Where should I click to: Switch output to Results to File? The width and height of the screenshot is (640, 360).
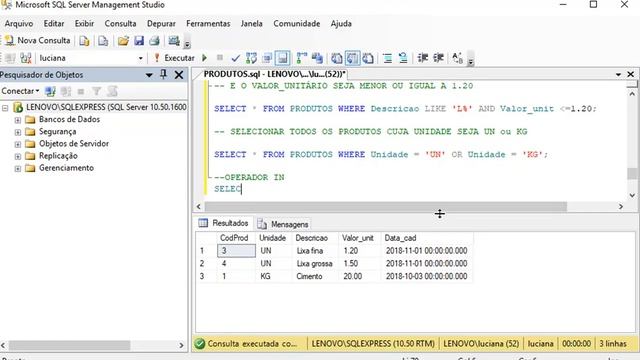pyautogui.click(x=368, y=58)
